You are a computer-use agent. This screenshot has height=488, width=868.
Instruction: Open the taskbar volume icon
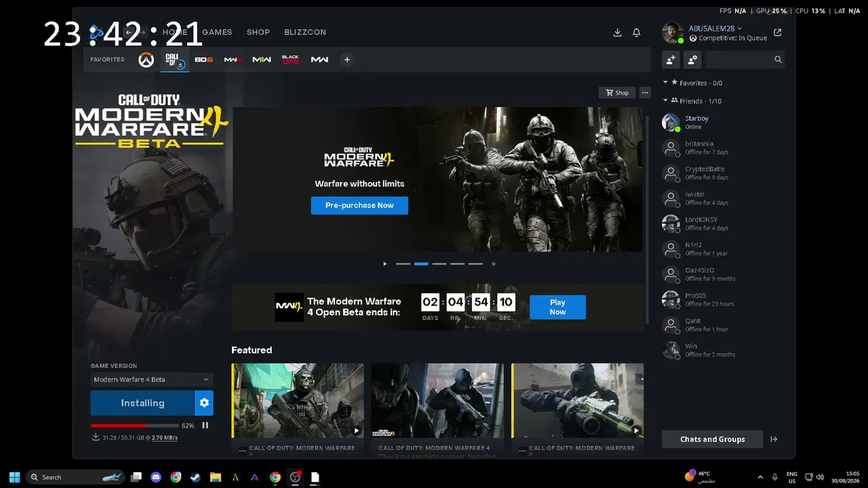click(820, 477)
